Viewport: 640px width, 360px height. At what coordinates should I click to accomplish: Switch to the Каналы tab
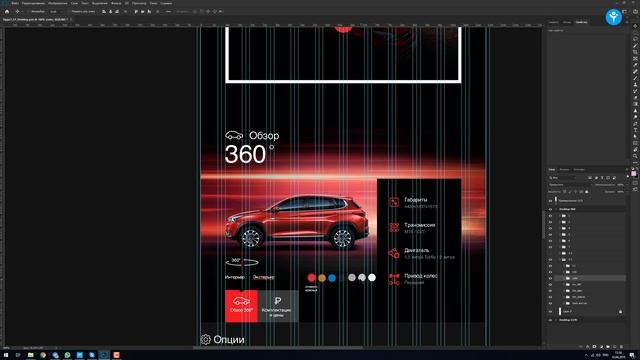pos(564,169)
